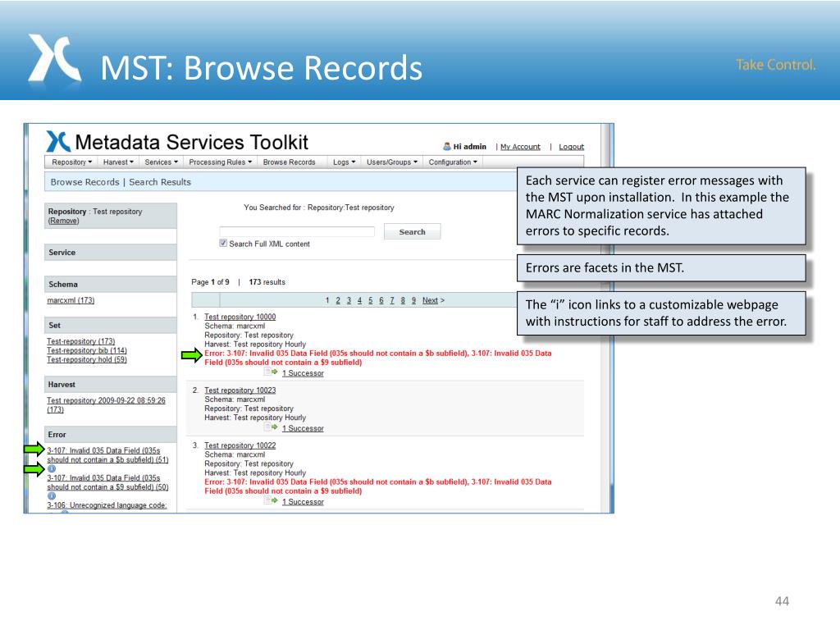Image resolution: width=840 pixels, height=630 pixels.
Task: Open 1 Successor link for record 10022
Action: (x=303, y=502)
